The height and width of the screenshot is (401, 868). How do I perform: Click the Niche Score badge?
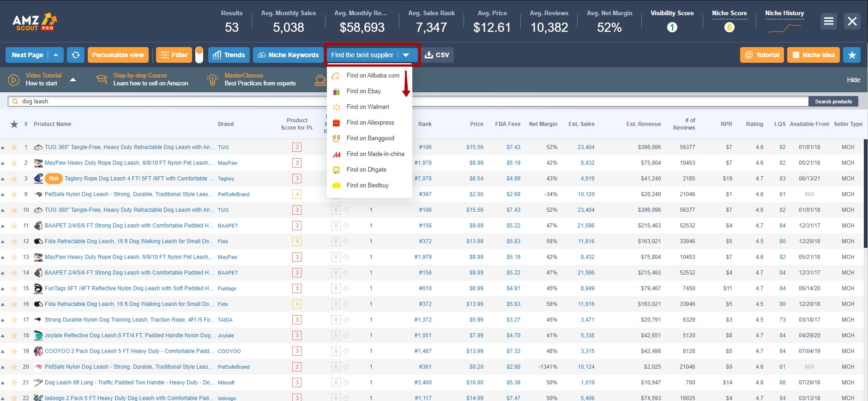729,27
